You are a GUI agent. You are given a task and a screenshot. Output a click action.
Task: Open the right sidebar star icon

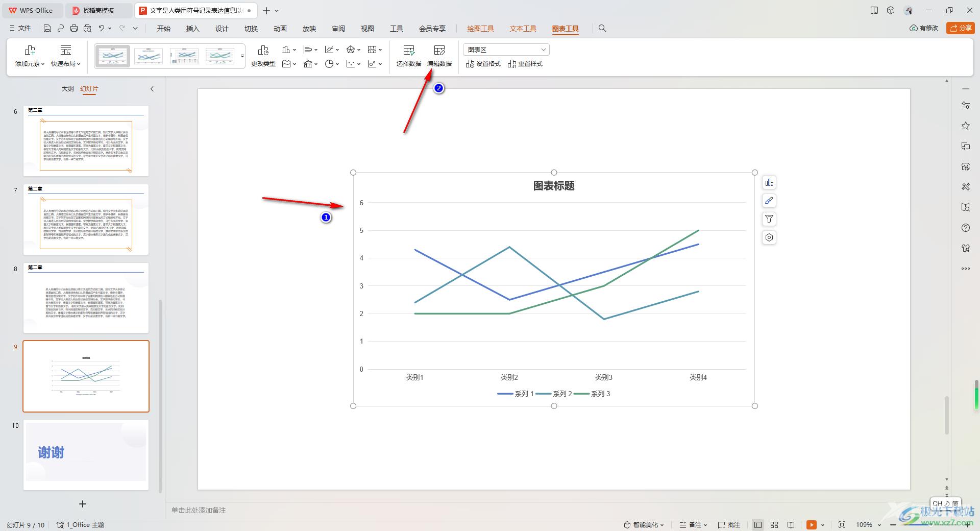tap(965, 126)
